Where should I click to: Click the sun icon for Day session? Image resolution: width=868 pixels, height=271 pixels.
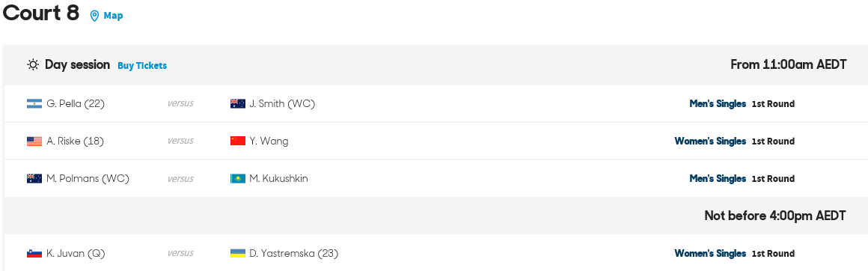[x=33, y=65]
